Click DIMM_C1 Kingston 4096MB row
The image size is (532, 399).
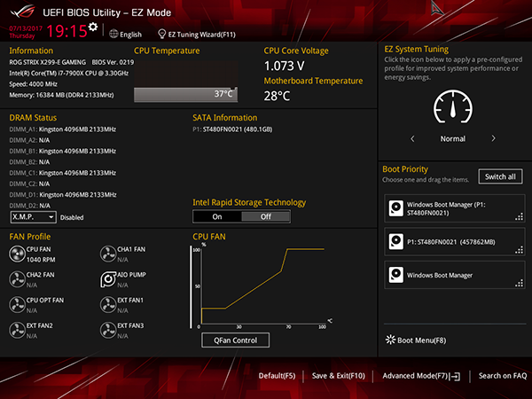click(63, 173)
